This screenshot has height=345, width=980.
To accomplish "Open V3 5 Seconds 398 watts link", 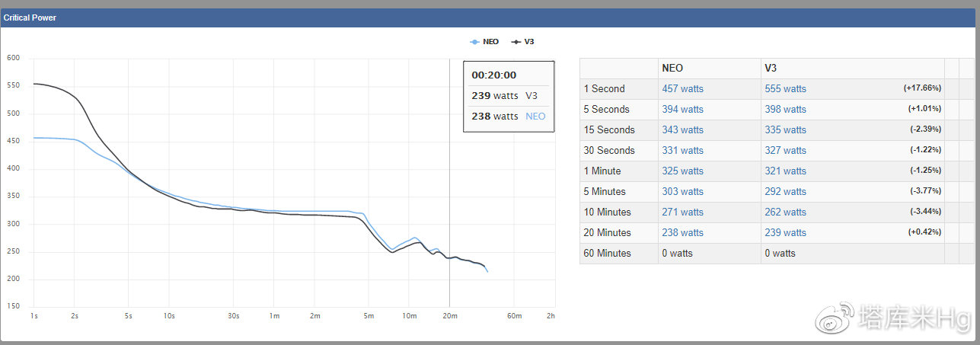I will pos(785,110).
